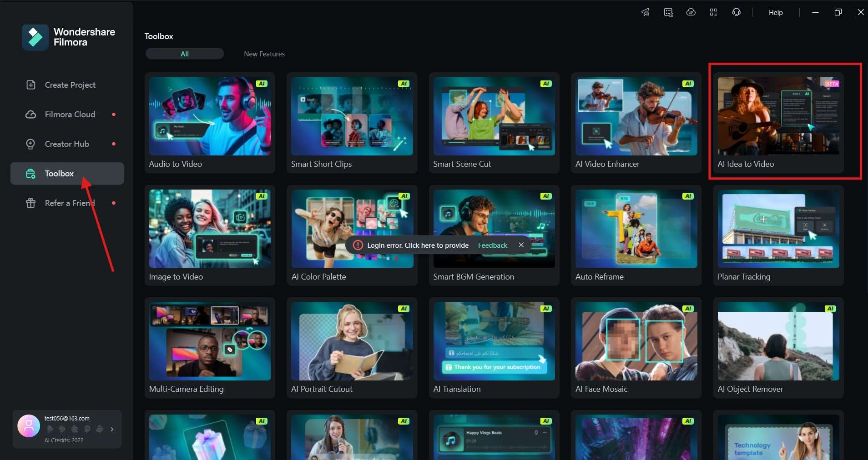Open the Audio to Video tool
This screenshot has height=460, width=868.
pos(210,123)
